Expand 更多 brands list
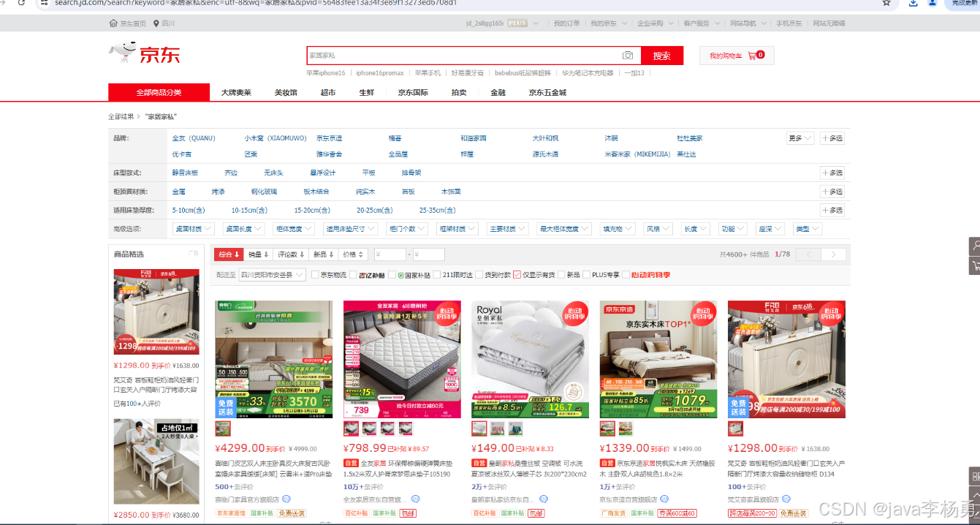The height and width of the screenshot is (525, 980). point(800,138)
